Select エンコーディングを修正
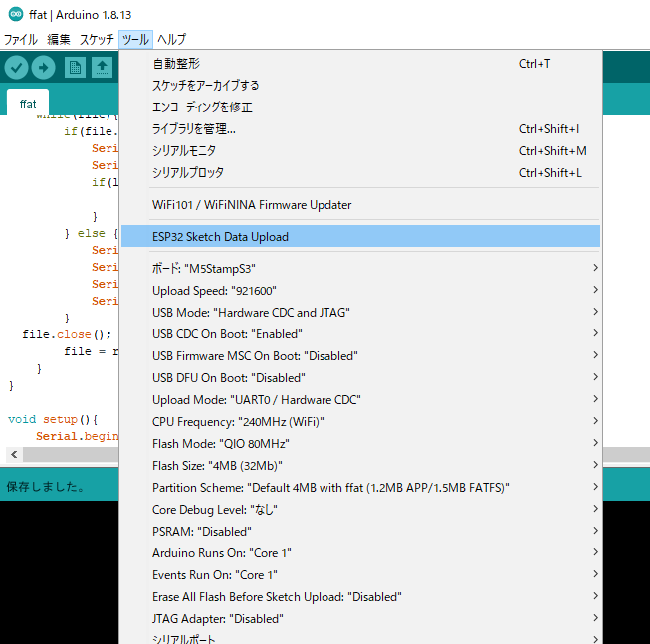This screenshot has width=650, height=644. click(x=360, y=107)
